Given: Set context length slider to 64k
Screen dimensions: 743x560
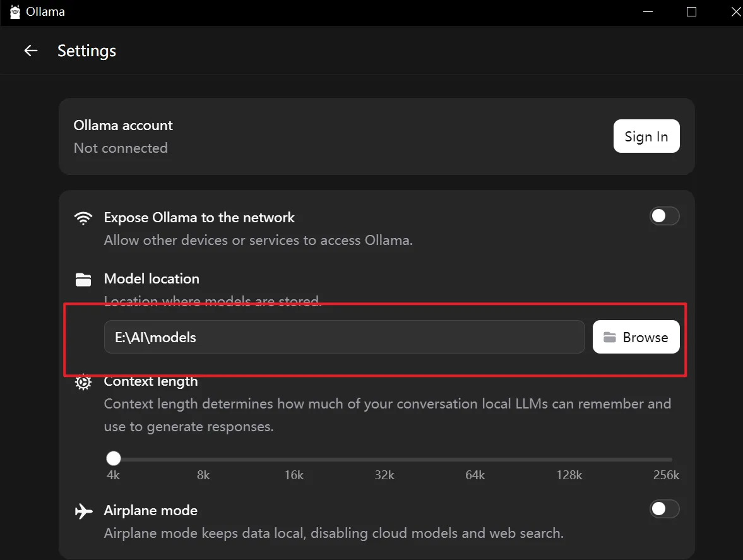Looking at the screenshot, I should (476, 459).
